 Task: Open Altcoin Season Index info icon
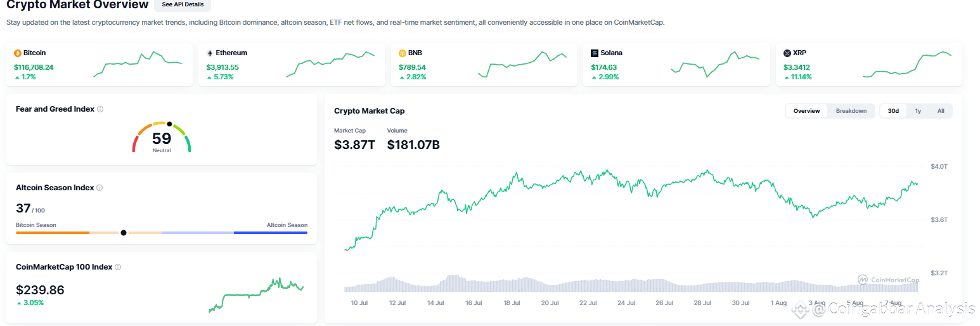tap(100, 188)
